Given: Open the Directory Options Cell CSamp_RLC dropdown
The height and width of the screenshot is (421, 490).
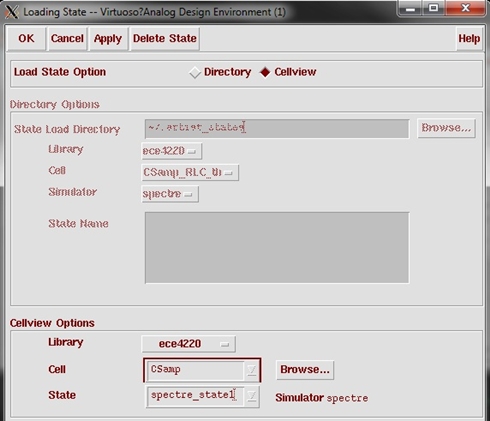Looking at the screenshot, I should [190, 172].
